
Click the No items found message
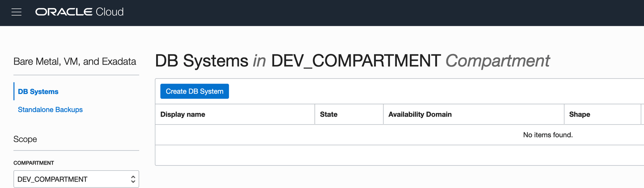547,135
